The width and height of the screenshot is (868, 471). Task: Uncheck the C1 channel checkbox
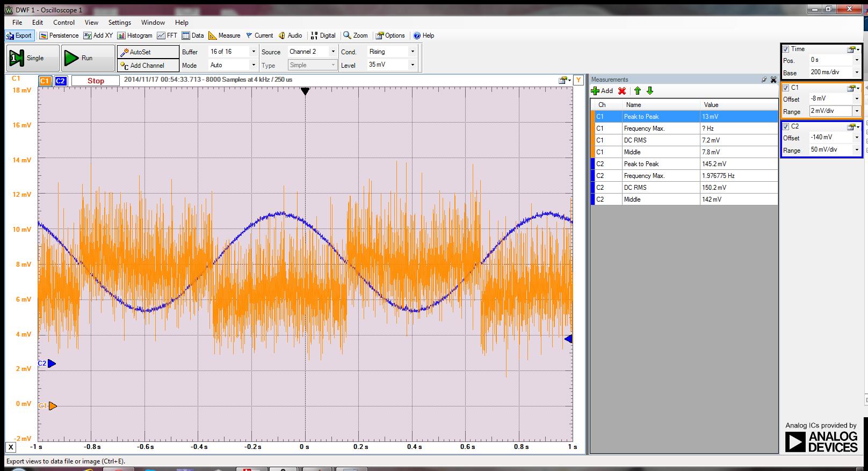point(786,88)
